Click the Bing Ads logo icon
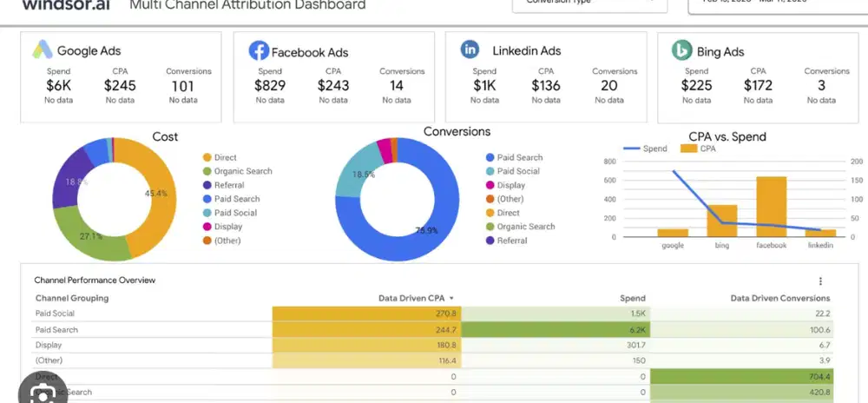Screen dimensions: 868x403 682,50
